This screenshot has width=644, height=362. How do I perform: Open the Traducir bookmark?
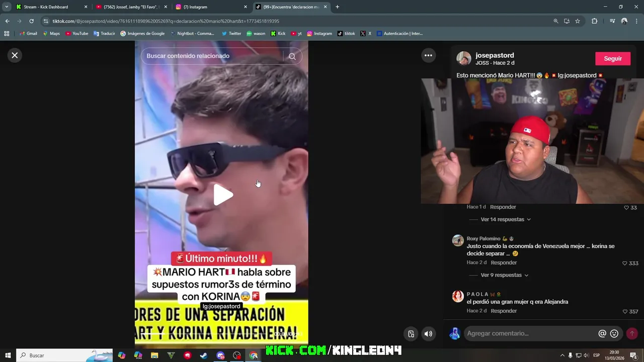tap(104, 34)
